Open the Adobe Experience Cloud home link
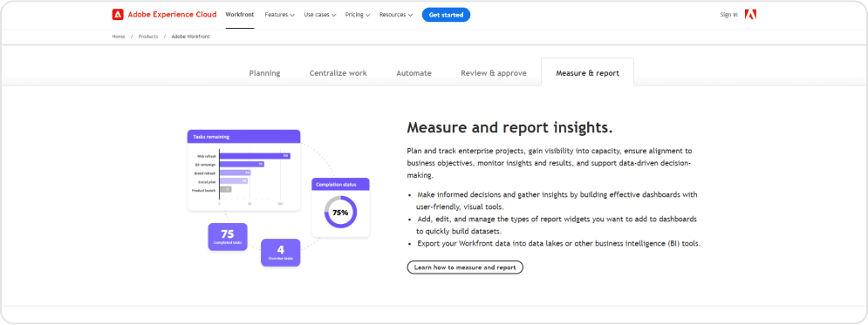This screenshot has width=868, height=325. pyautogui.click(x=164, y=14)
